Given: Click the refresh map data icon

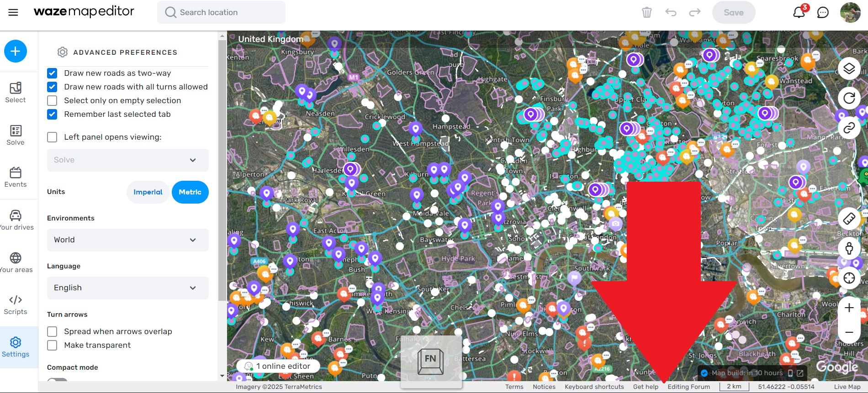Looking at the screenshot, I should coord(849,98).
